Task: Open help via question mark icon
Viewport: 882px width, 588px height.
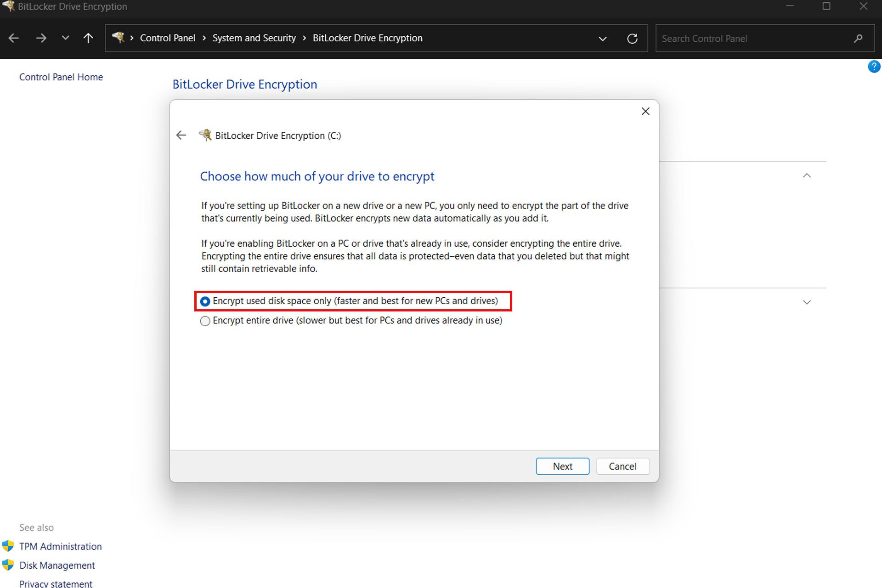Action: pos(874,67)
